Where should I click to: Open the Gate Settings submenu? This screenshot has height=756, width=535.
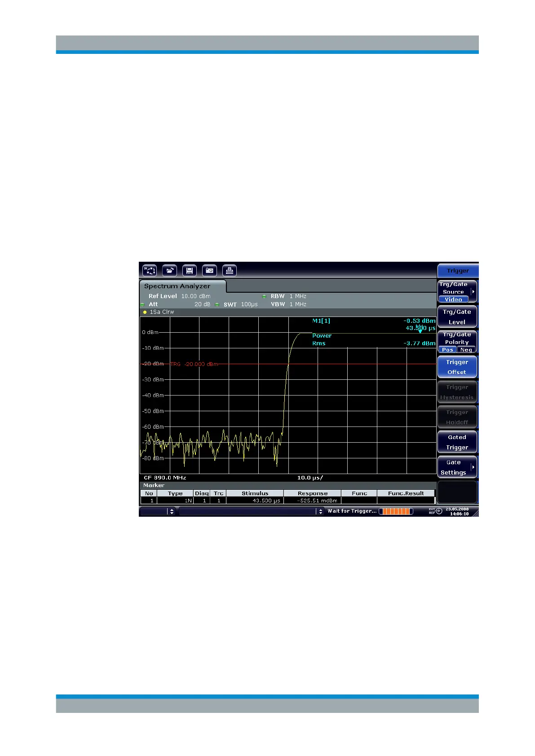click(x=457, y=467)
